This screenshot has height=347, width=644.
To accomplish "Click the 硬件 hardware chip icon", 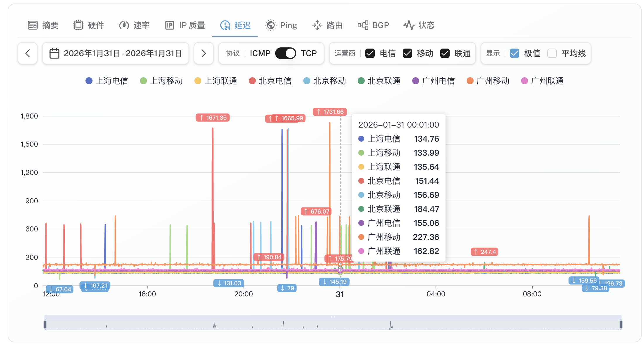I will pos(78,25).
